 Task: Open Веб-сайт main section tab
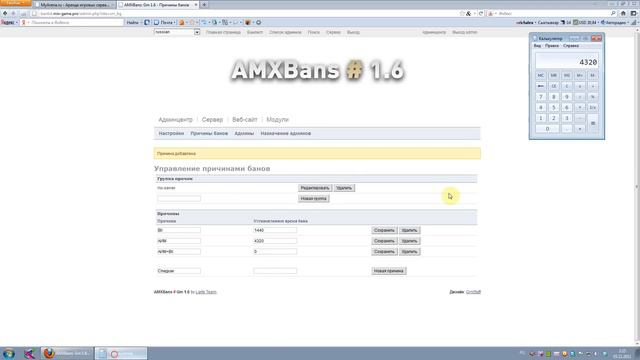coord(244,120)
